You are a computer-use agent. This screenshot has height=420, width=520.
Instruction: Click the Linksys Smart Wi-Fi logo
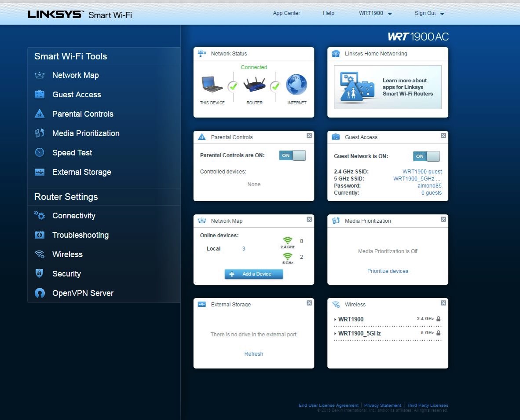coord(80,15)
